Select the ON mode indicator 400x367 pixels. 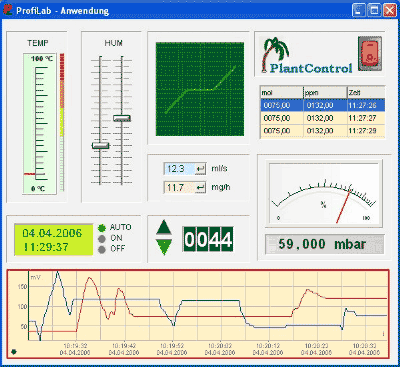pyautogui.click(x=102, y=239)
